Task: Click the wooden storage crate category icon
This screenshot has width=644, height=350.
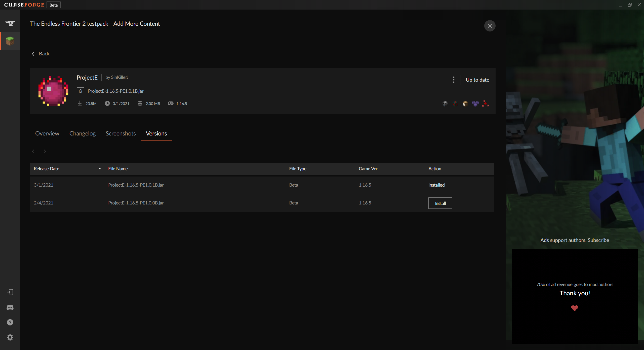Action: pyautogui.click(x=465, y=104)
